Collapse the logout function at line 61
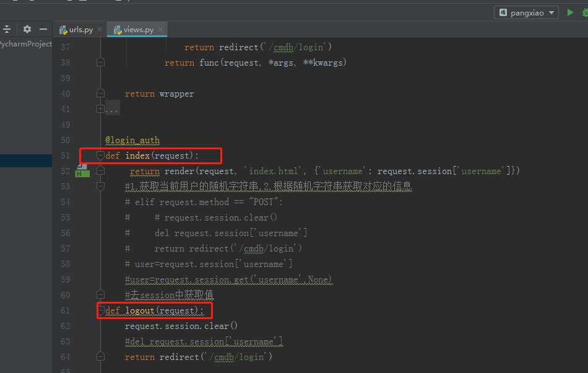The height and width of the screenshot is (373, 588). click(x=101, y=310)
